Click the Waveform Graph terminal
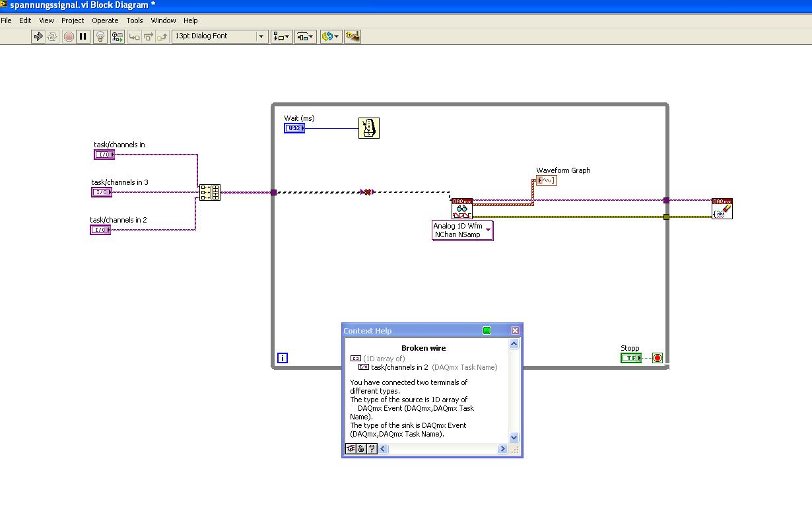Screen dimensions: 812x529 click(x=547, y=180)
